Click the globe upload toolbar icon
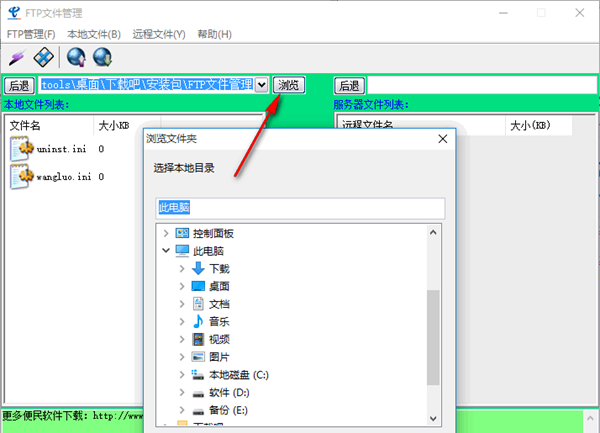The image size is (600, 433). (x=77, y=57)
